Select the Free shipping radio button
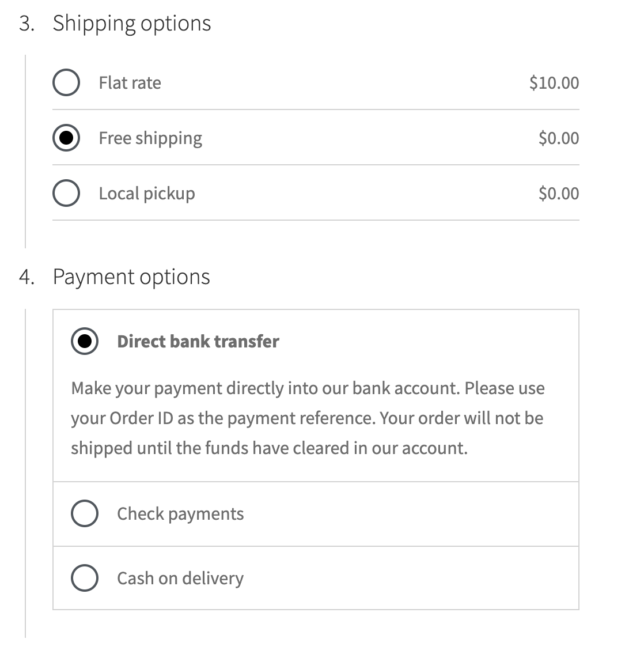Viewport: 644px width, 654px height. pos(66,138)
